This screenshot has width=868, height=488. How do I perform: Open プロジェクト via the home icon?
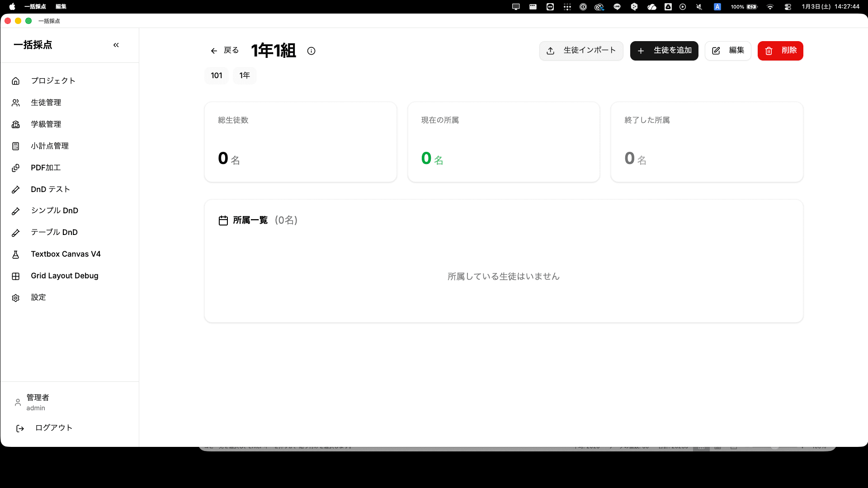tap(16, 80)
